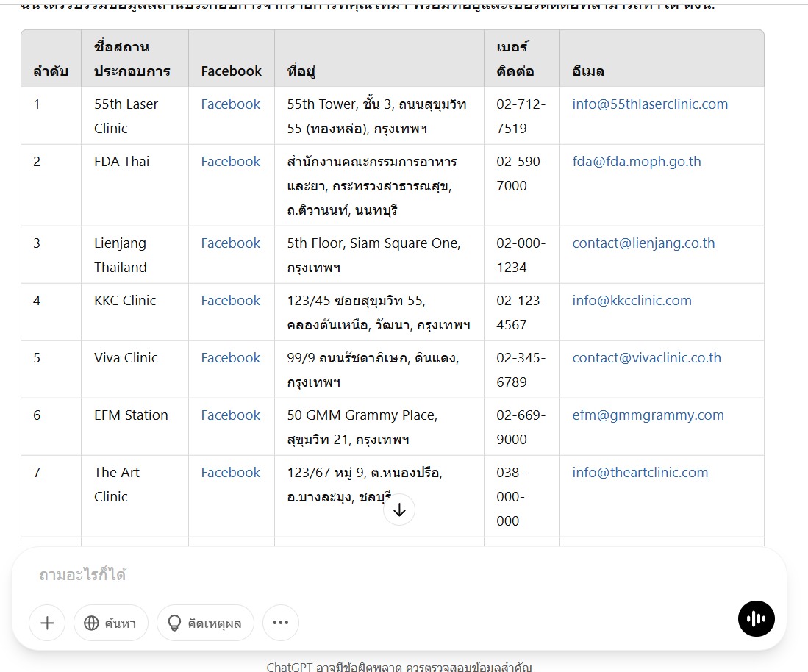Click email fda@fda.moph.go.th
The width and height of the screenshot is (808, 672).
[637, 162]
